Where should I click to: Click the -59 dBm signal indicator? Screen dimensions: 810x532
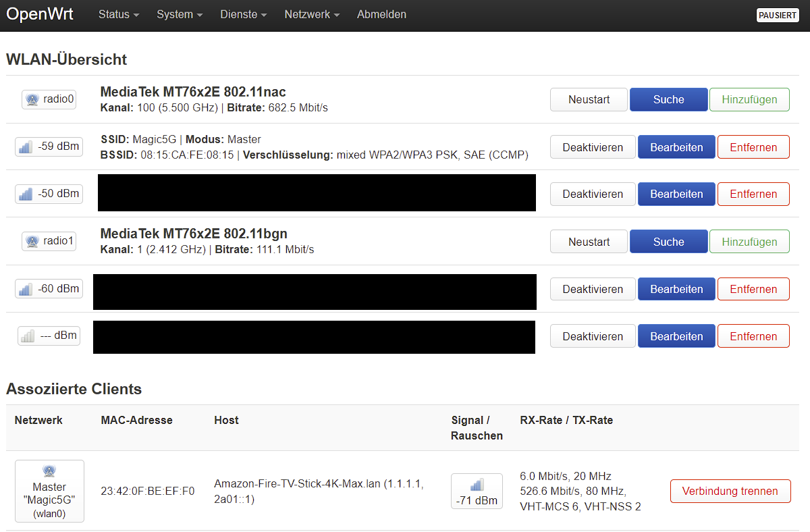pos(49,147)
